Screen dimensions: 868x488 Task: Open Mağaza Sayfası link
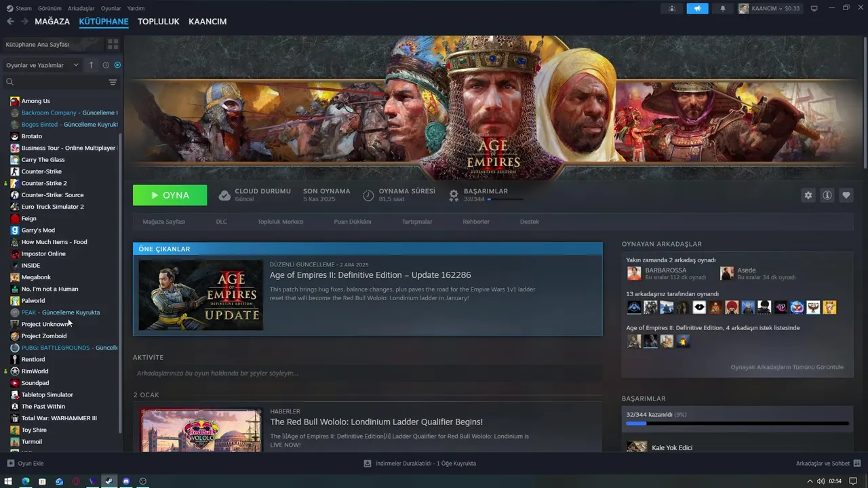[x=163, y=222]
